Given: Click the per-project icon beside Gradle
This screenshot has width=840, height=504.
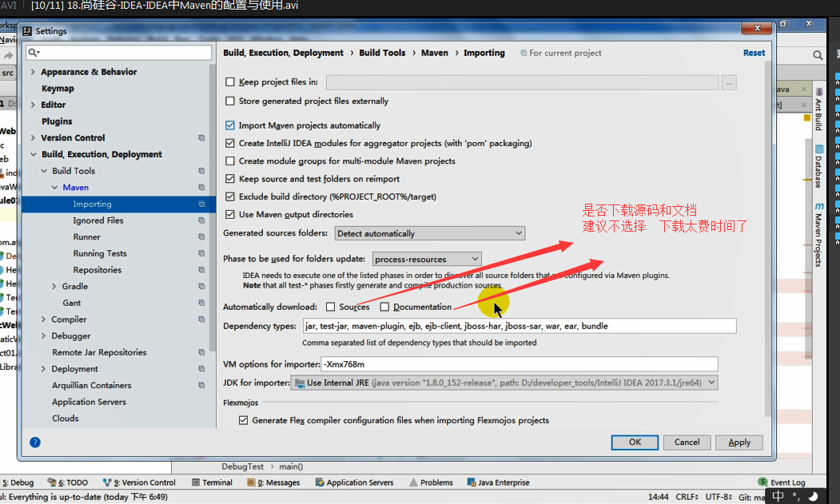Looking at the screenshot, I should (201, 287).
